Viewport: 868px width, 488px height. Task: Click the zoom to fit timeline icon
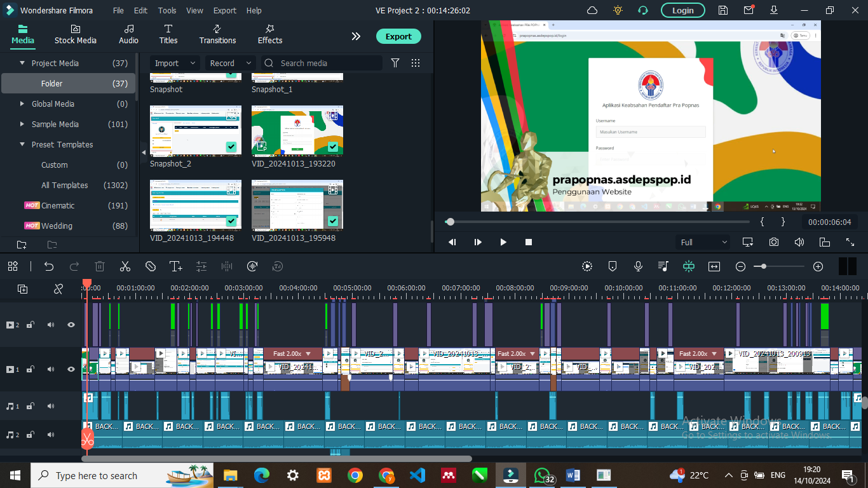point(714,266)
